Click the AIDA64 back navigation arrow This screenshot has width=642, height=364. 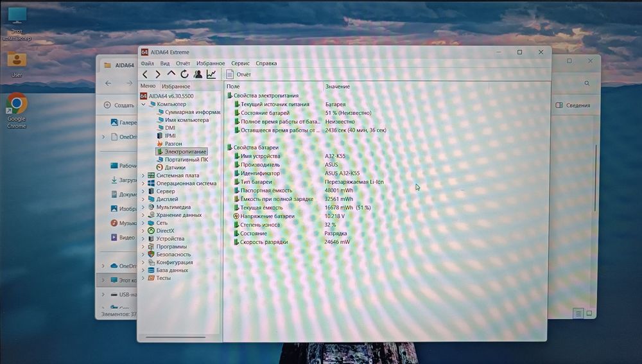pos(145,74)
